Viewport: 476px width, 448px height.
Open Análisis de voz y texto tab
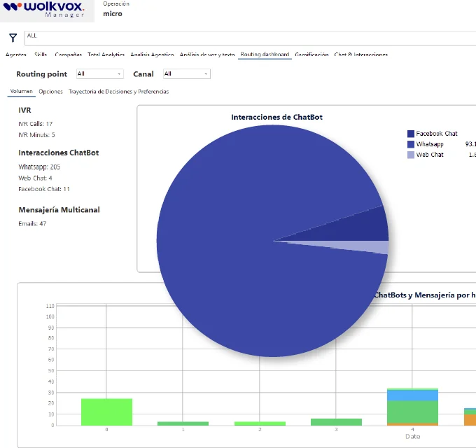tap(207, 55)
